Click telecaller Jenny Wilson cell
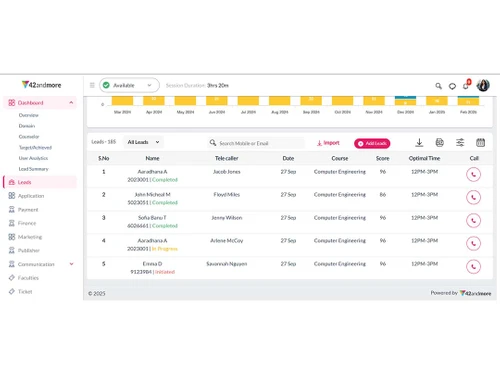The image size is (500, 375). [227, 218]
